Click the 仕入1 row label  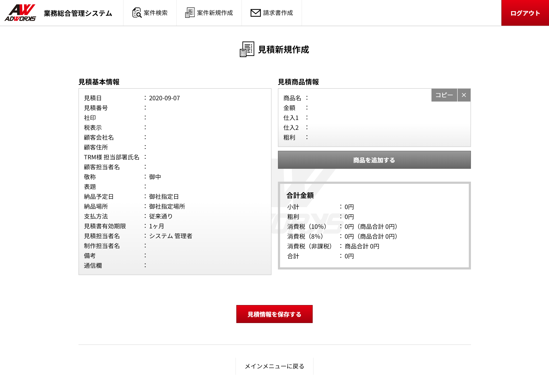tap(291, 118)
